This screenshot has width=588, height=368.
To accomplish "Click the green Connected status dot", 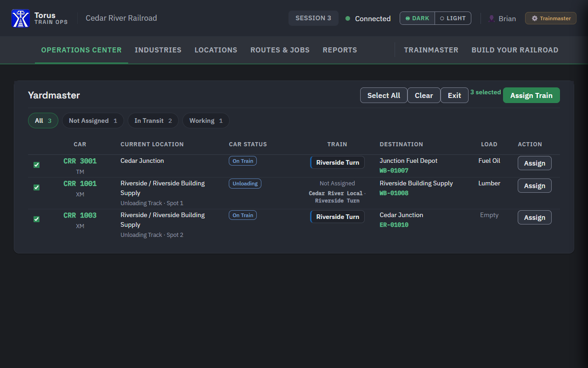I will point(348,18).
